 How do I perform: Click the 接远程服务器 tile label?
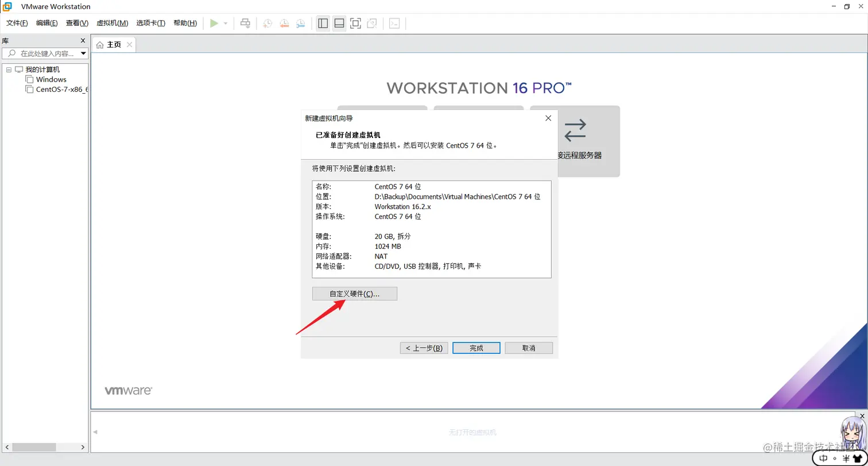point(580,155)
